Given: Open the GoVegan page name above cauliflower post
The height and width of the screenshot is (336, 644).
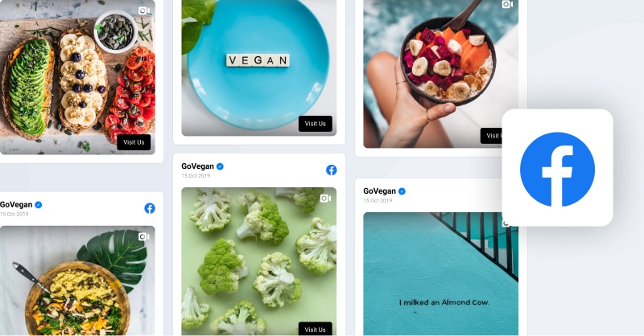Looking at the screenshot, I should click(x=197, y=166).
